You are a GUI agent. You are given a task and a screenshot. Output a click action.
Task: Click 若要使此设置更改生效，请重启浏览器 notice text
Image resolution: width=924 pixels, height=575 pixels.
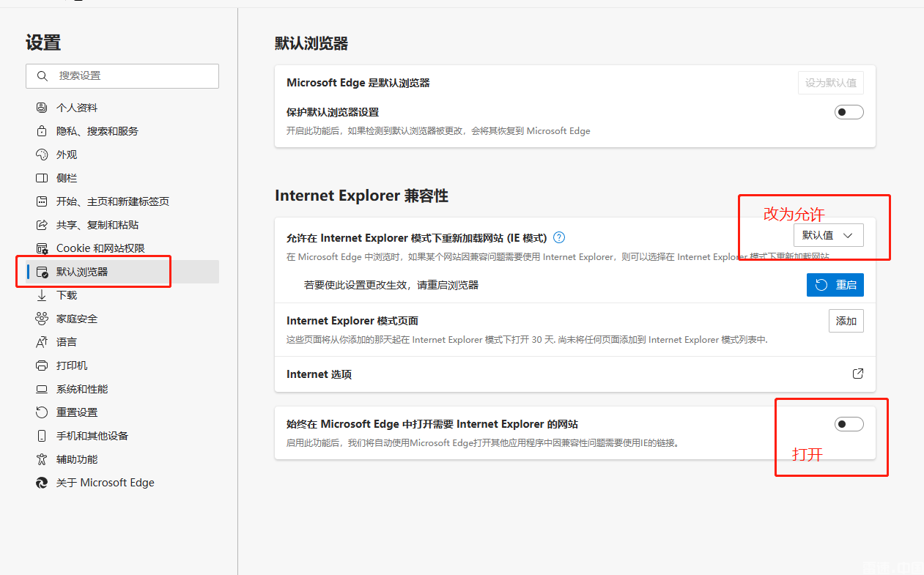(391, 285)
